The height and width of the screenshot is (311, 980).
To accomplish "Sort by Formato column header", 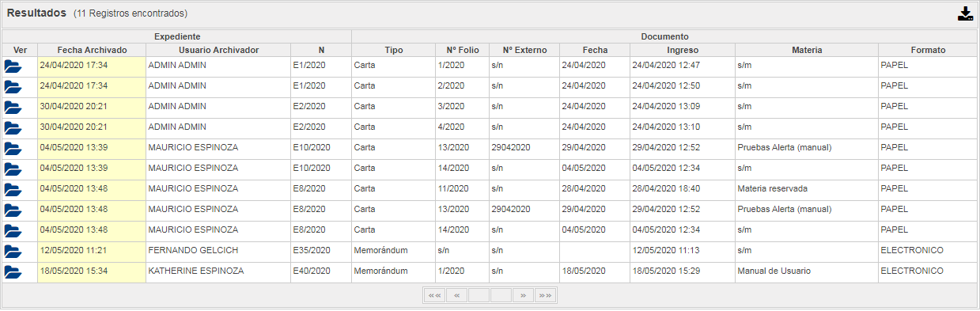I will (928, 50).
